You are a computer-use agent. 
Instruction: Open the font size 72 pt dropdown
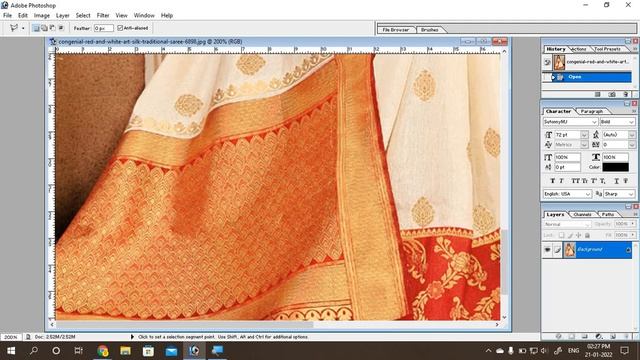tap(584, 135)
